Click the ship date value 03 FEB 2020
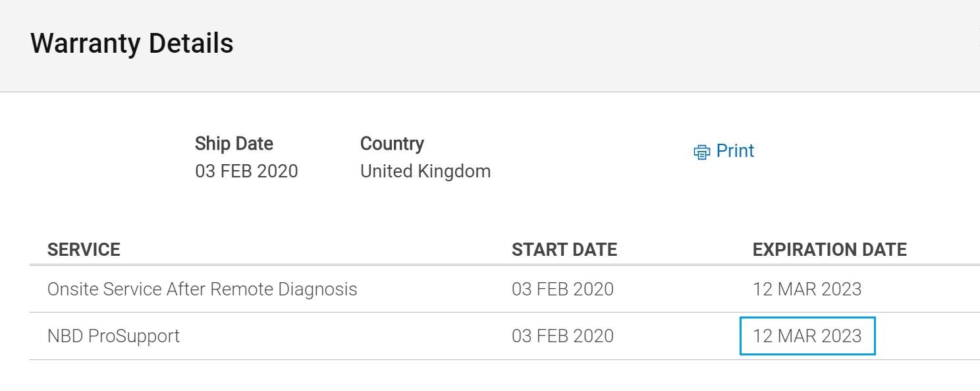This screenshot has height=391, width=980. click(x=246, y=171)
